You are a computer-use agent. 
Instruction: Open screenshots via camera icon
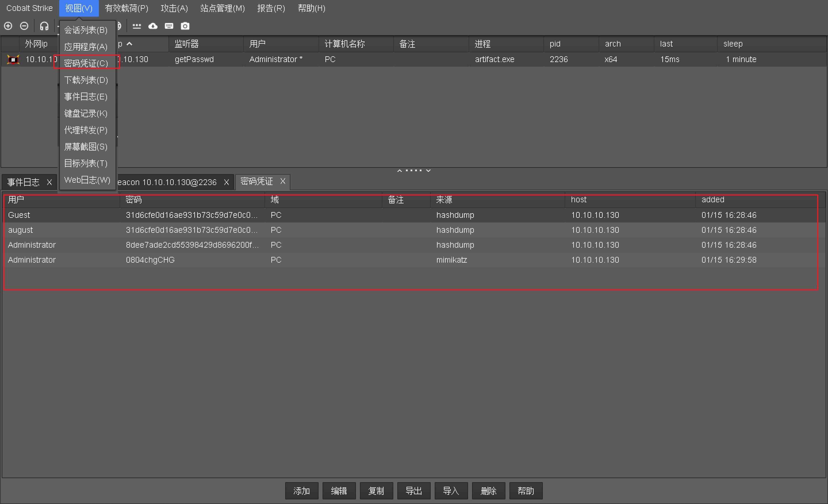185,26
